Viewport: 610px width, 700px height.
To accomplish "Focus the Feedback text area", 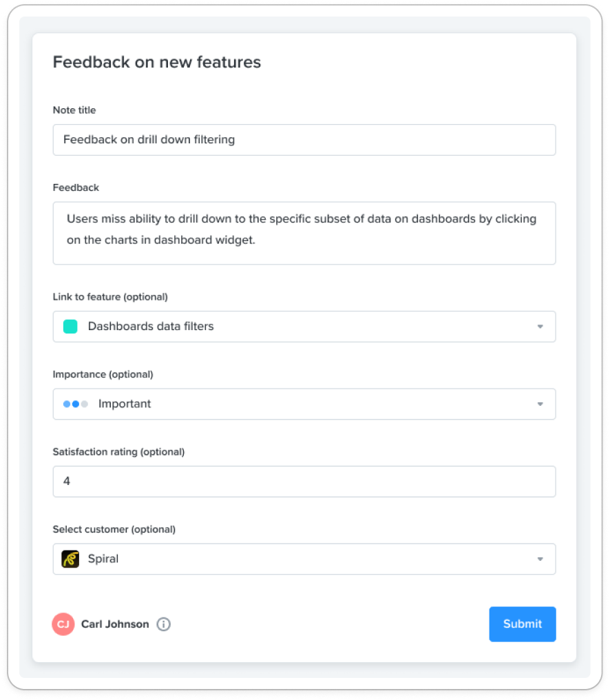I will 304,233.
